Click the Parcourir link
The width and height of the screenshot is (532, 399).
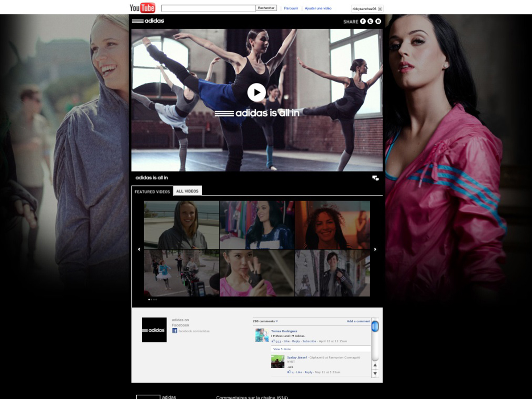tap(291, 8)
